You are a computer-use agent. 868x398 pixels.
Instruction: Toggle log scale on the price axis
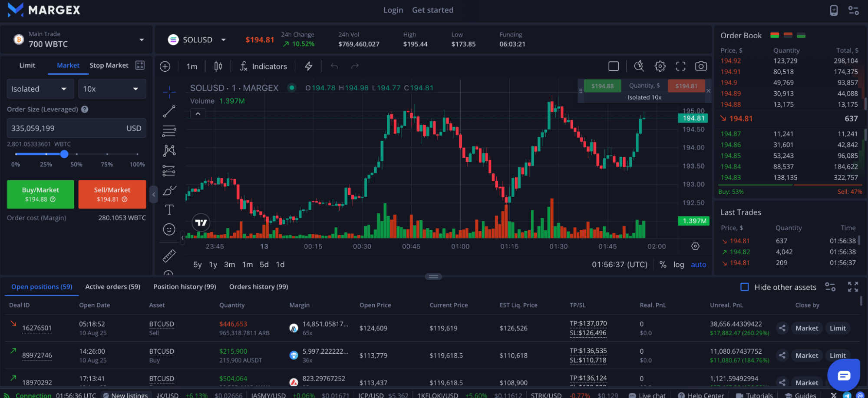(679, 264)
